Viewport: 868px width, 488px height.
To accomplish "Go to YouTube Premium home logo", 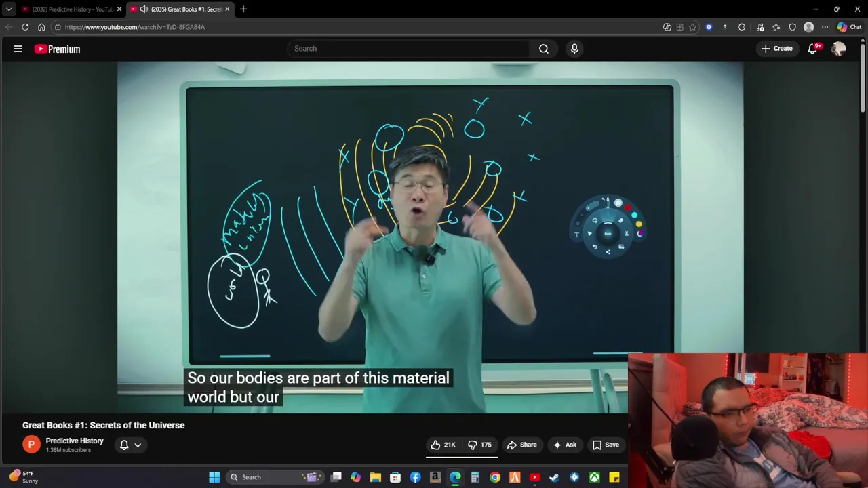I will [x=58, y=49].
